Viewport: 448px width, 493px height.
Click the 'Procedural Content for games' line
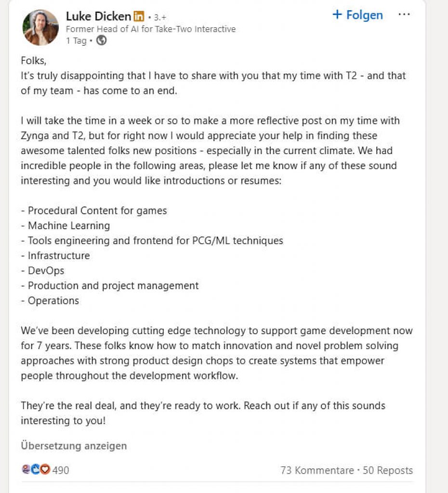click(94, 210)
